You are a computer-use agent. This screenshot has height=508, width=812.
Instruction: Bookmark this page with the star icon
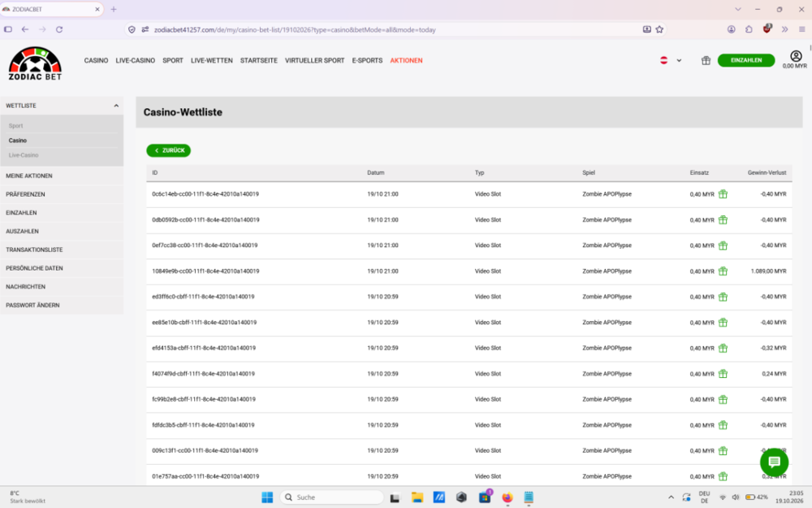[659, 29]
